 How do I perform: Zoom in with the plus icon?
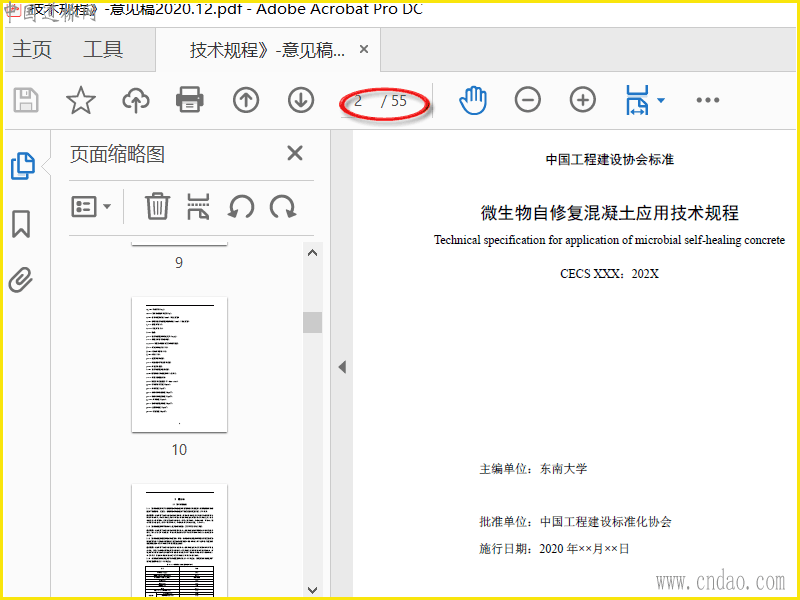coord(583,100)
